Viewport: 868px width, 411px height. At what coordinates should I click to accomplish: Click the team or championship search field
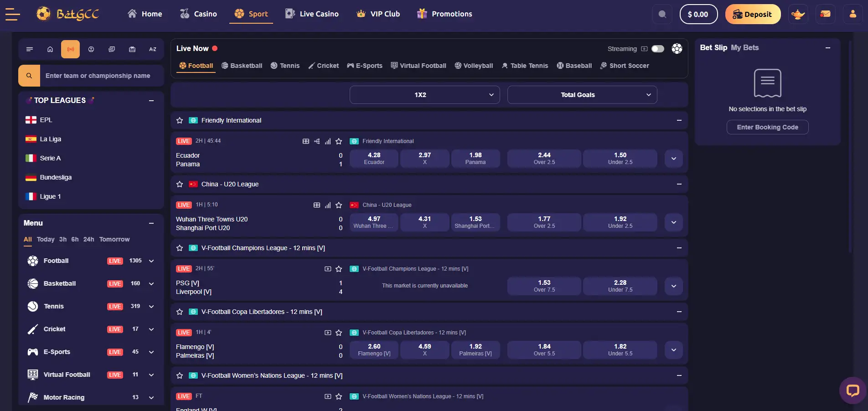click(102, 76)
